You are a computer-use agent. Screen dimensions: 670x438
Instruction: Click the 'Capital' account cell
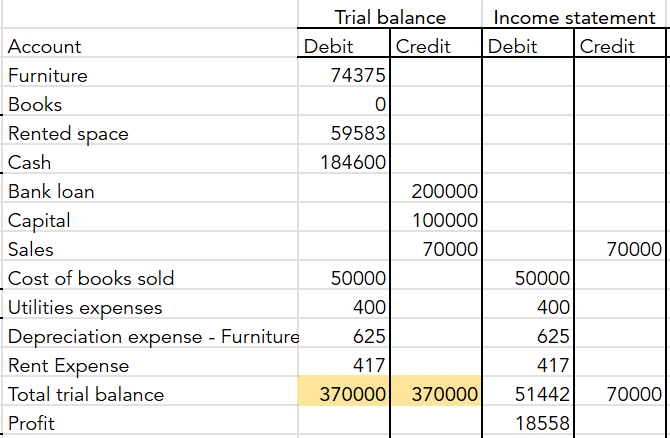point(150,218)
